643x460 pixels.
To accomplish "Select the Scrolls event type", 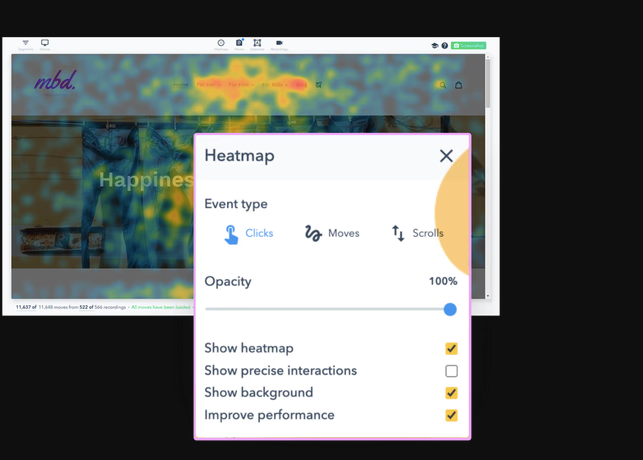I will pyautogui.click(x=417, y=233).
